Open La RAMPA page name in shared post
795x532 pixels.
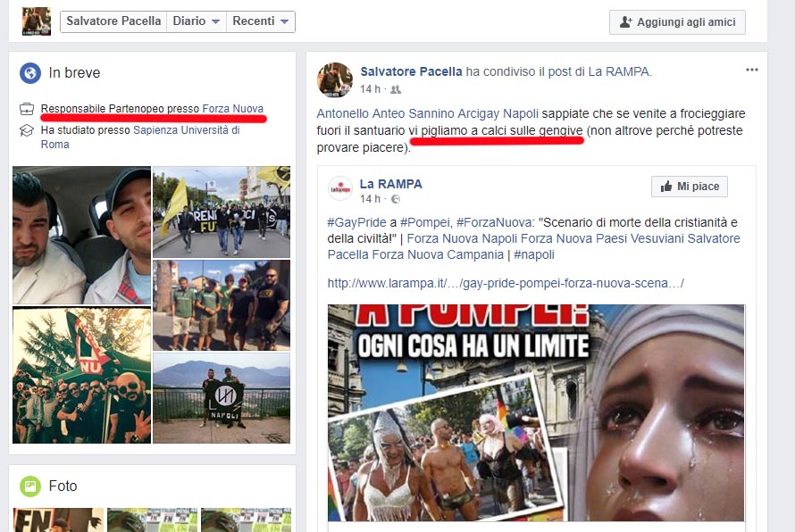tap(391, 184)
